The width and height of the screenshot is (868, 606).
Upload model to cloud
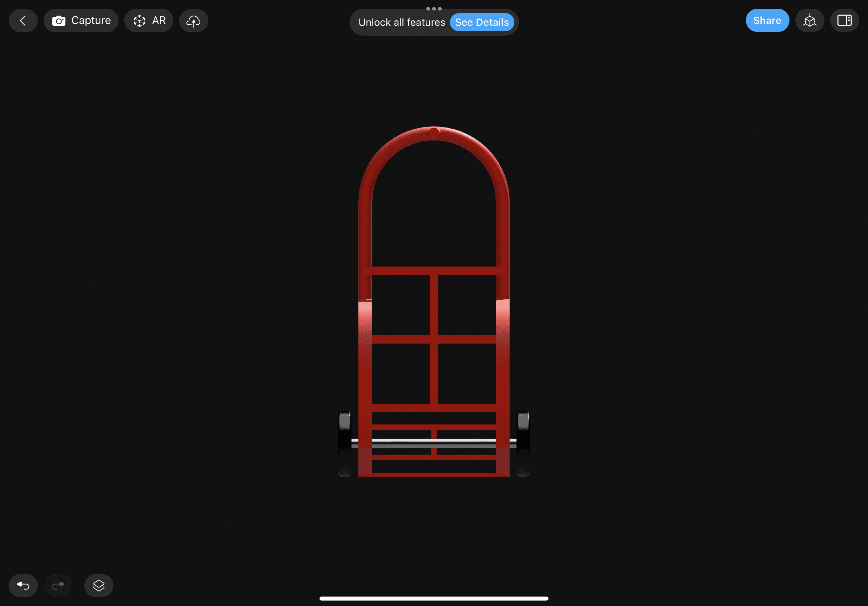click(x=194, y=20)
